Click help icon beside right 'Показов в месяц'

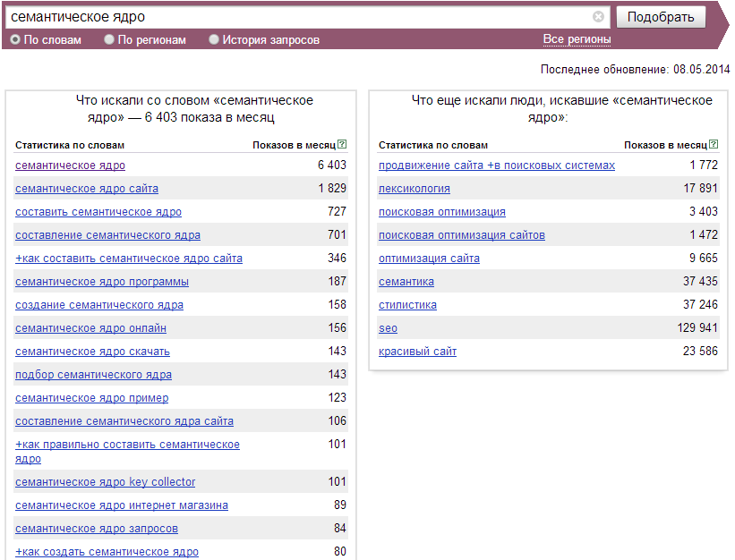point(714,145)
